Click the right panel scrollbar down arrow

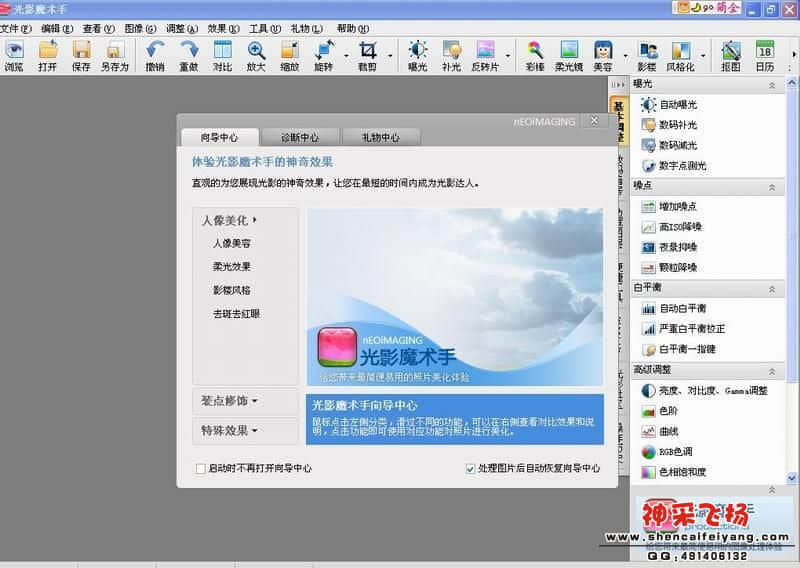(791, 478)
